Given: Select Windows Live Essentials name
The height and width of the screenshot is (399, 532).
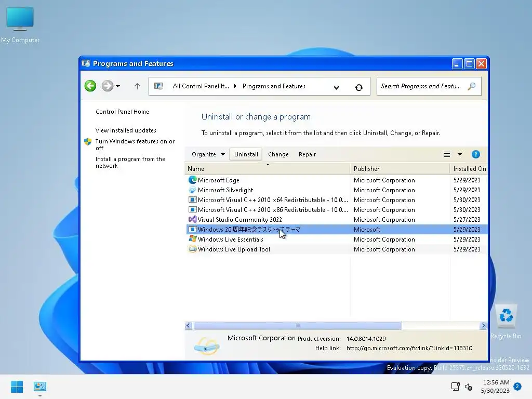Looking at the screenshot, I should point(230,239).
